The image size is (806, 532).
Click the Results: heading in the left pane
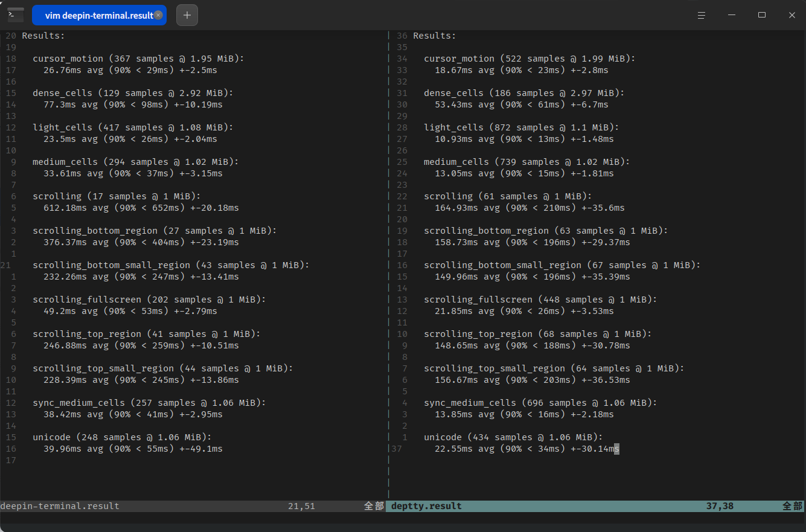43,36
